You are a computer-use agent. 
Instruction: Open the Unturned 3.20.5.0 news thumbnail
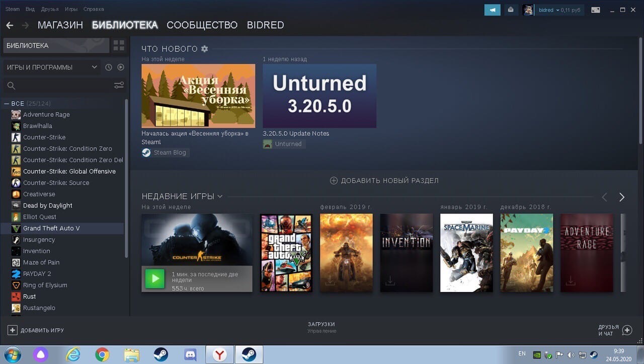tap(319, 96)
